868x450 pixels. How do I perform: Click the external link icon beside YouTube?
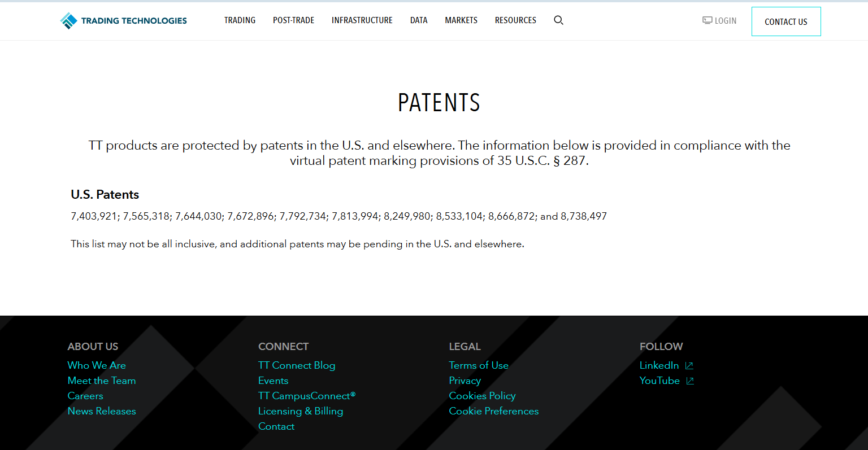tap(690, 381)
